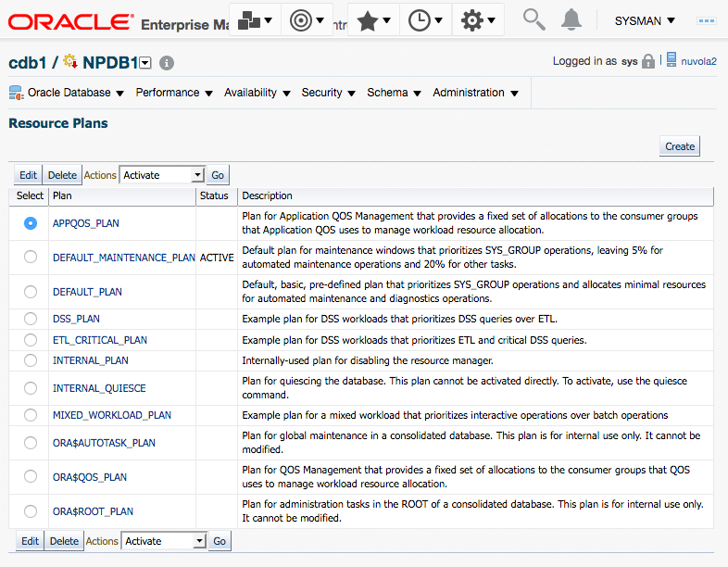
Task: Click the bottom Delete button
Action: point(64,541)
